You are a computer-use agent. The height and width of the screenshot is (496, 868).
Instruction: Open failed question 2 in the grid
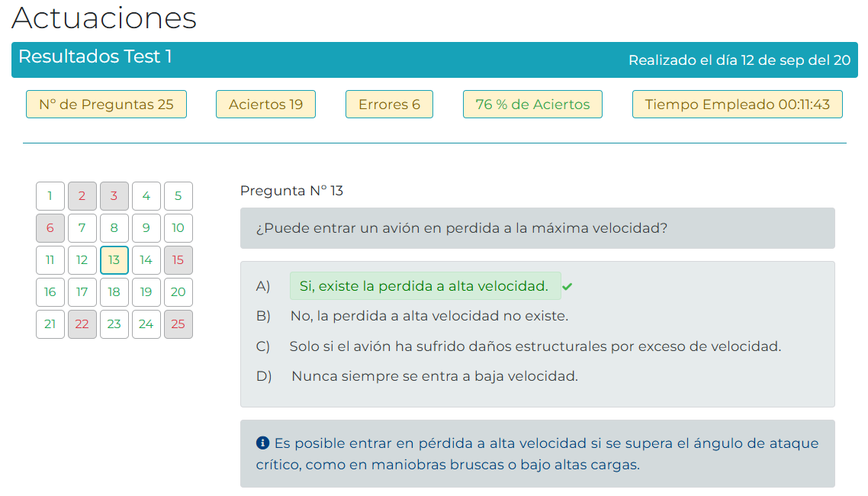tap(82, 196)
